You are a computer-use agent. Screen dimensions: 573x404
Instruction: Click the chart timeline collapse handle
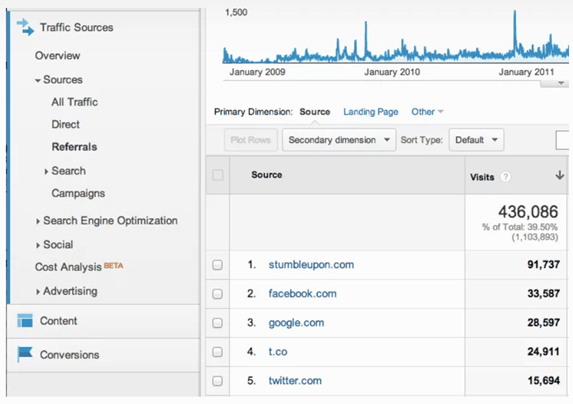tap(554, 83)
